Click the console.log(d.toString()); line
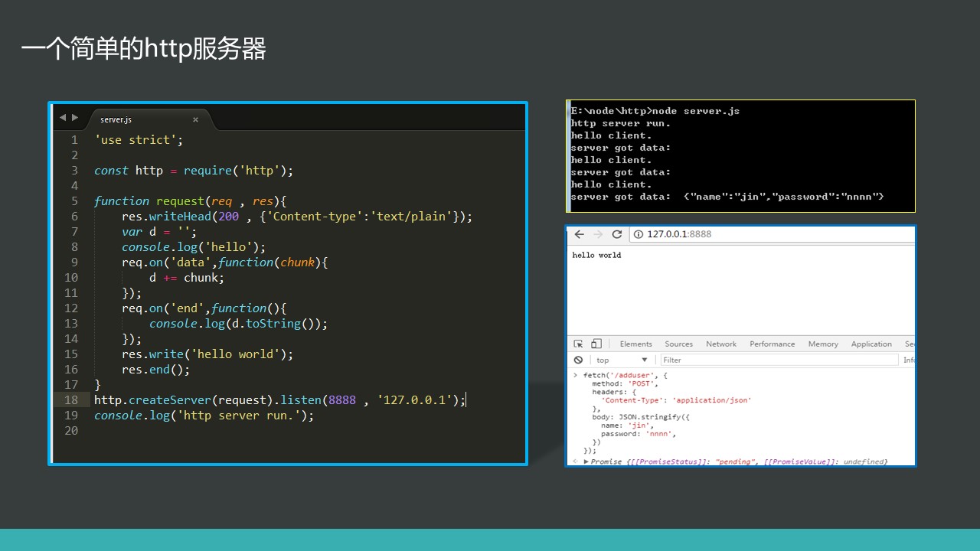The image size is (980, 551). pyautogui.click(x=238, y=324)
